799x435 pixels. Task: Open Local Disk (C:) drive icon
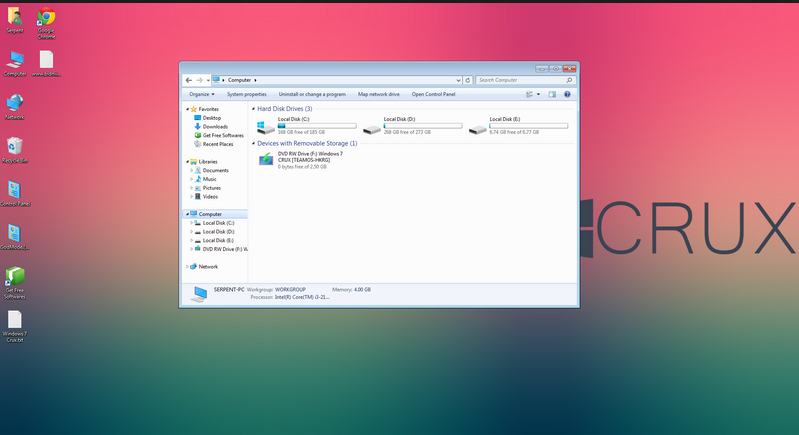pyautogui.click(x=266, y=127)
